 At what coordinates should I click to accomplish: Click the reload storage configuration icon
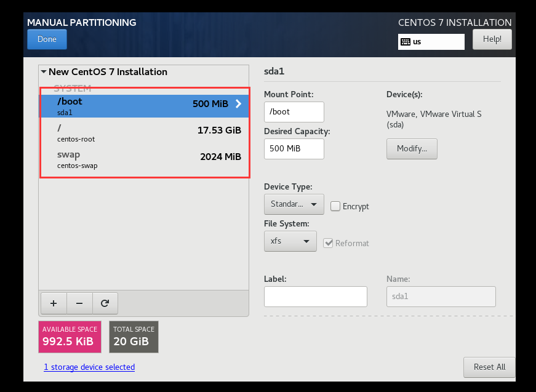105,303
